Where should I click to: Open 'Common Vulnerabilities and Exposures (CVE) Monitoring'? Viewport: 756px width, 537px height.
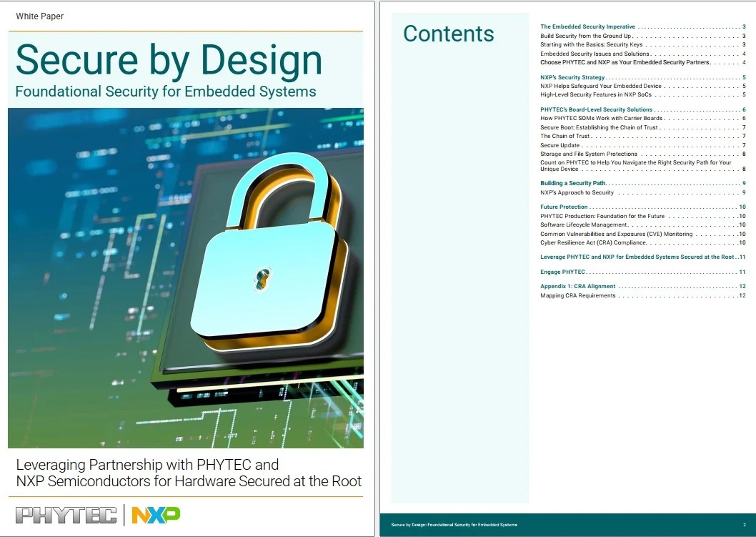(x=642, y=234)
